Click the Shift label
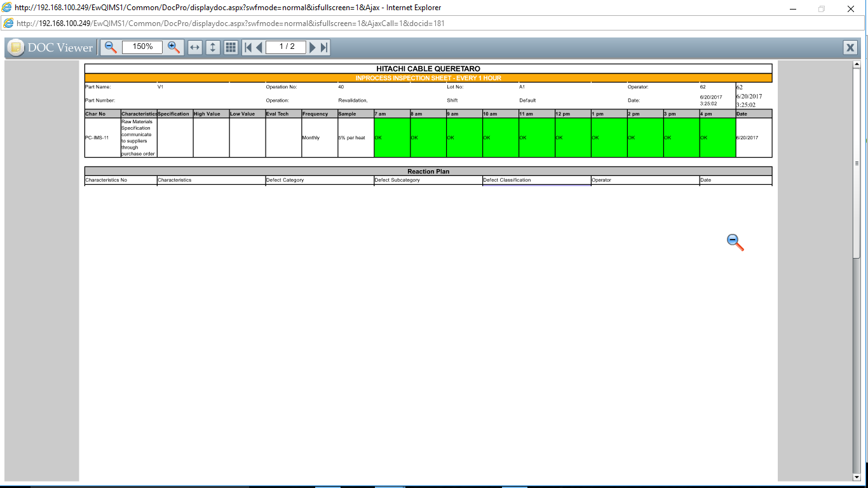The width and height of the screenshot is (868, 488). tap(452, 100)
